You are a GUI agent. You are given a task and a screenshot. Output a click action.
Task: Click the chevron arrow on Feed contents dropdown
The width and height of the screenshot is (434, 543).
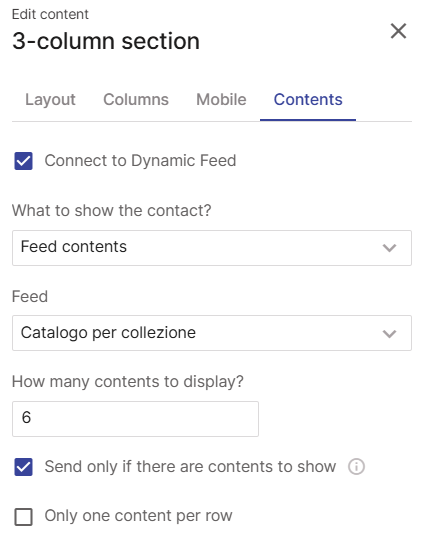[x=389, y=248]
